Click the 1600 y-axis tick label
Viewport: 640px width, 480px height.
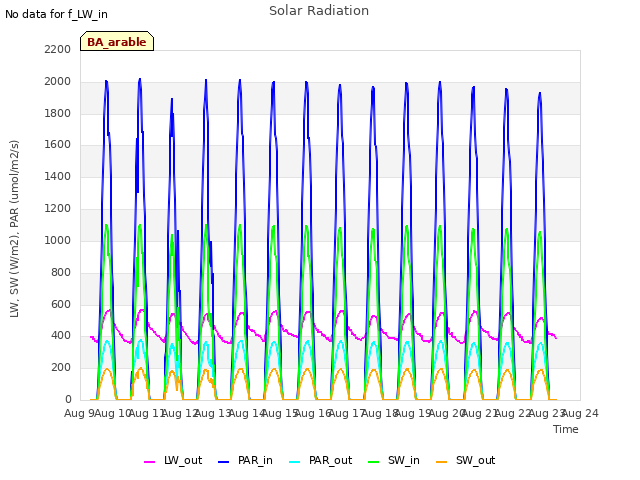coord(58,144)
